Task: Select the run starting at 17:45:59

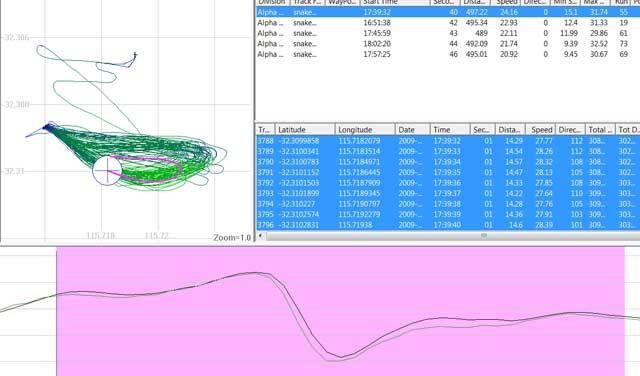Action: 448,33
